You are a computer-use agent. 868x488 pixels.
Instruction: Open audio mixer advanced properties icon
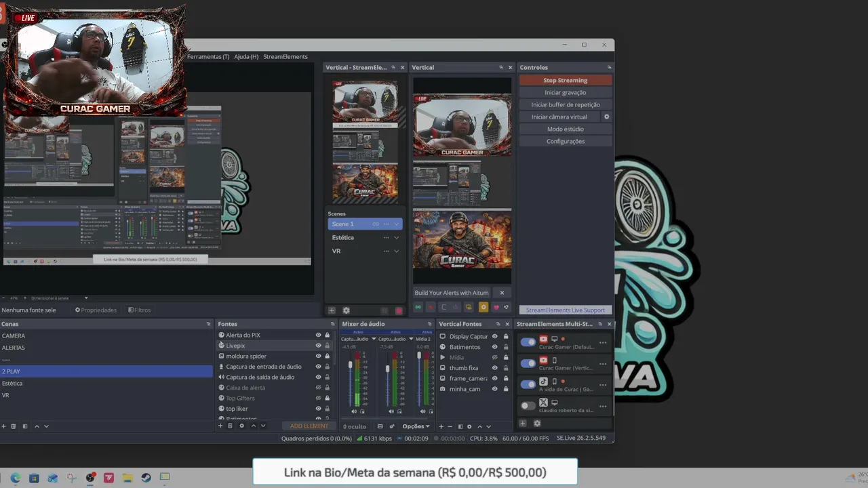coord(392,426)
